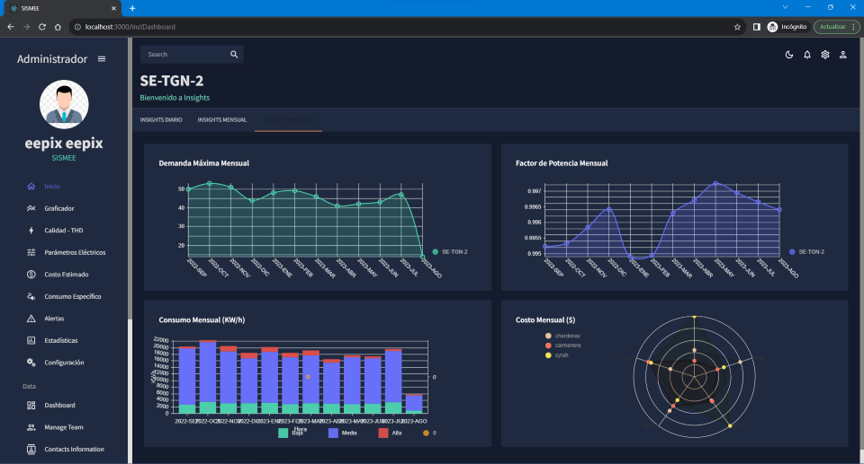Image resolution: width=864 pixels, height=464 pixels.
Task: Collapse the sidebar with the hamburger icon
Action: (x=101, y=59)
